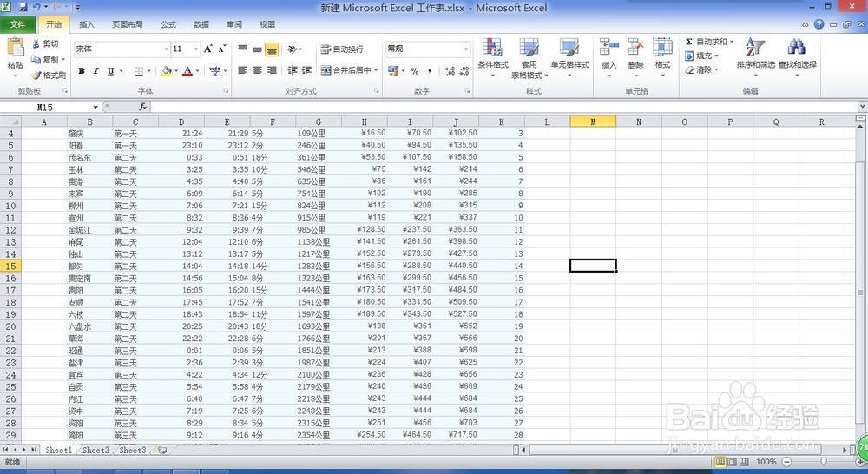Image resolution: width=868 pixels, height=474 pixels.
Task: Decrease font size with the small A
Action: pyautogui.click(x=222, y=49)
